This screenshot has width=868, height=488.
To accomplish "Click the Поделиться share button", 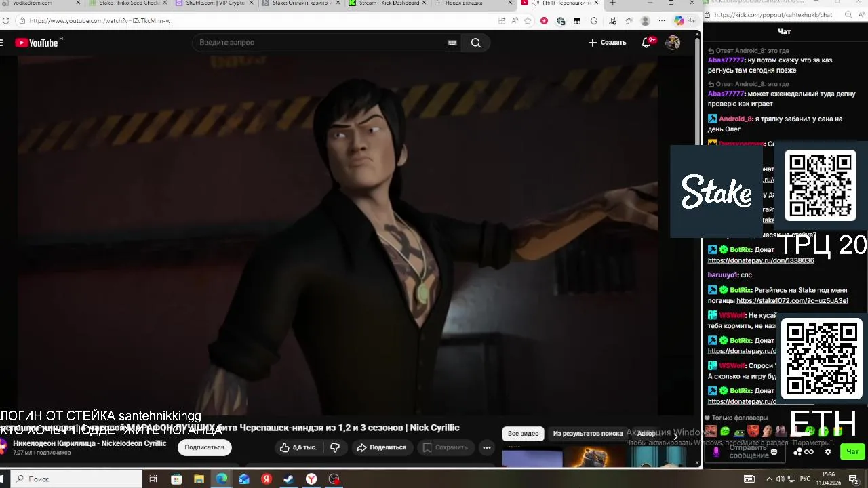I will pyautogui.click(x=381, y=447).
